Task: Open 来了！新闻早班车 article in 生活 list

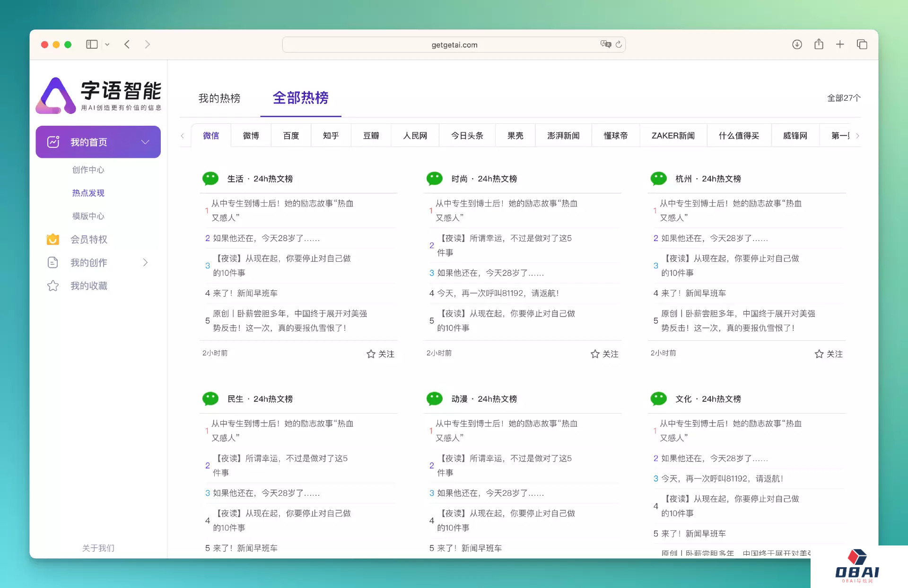Action: click(x=245, y=293)
